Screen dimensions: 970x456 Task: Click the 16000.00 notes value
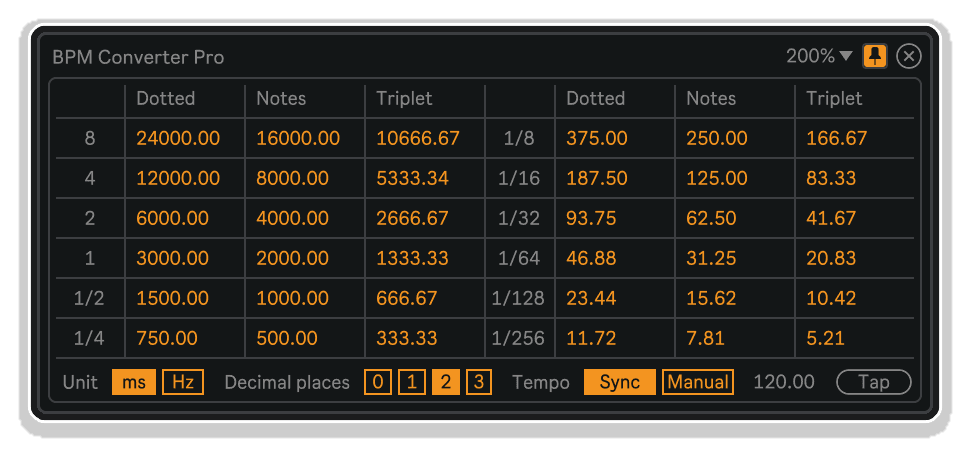(x=298, y=138)
